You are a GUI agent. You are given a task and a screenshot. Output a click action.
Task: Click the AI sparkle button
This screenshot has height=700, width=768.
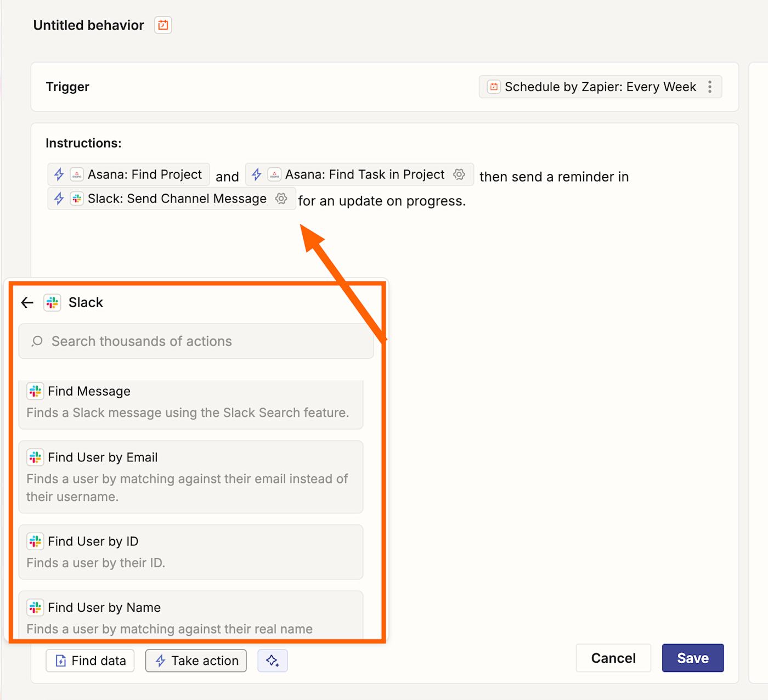tap(273, 661)
